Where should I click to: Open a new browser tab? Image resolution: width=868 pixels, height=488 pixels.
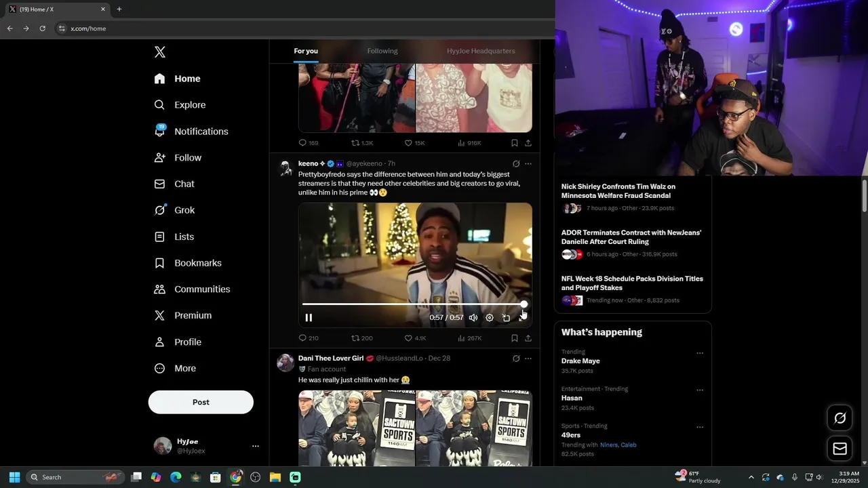click(x=119, y=9)
